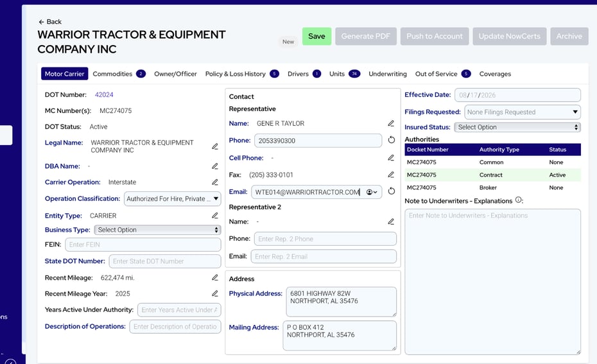Focus Rep. 2 Phone field

coord(325,239)
